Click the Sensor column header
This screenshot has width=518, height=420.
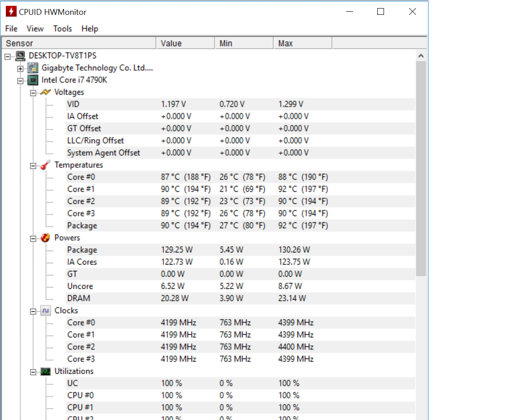coord(79,43)
